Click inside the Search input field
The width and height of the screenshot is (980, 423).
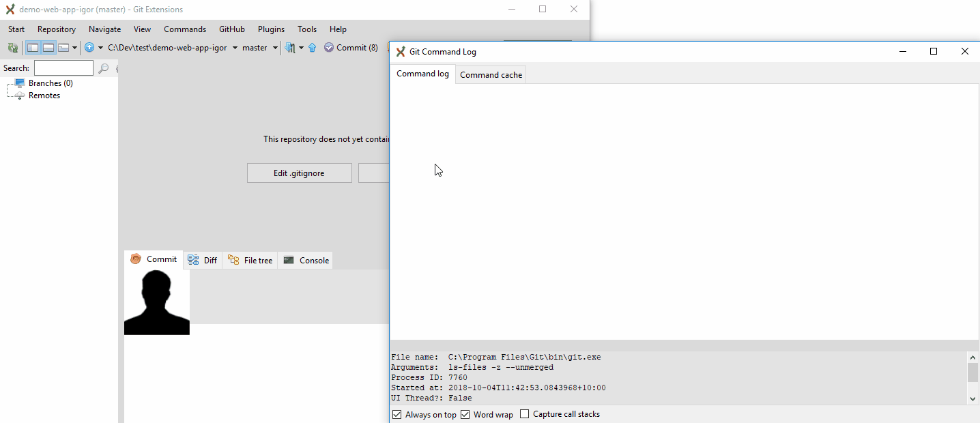click(x=63, y=68)
